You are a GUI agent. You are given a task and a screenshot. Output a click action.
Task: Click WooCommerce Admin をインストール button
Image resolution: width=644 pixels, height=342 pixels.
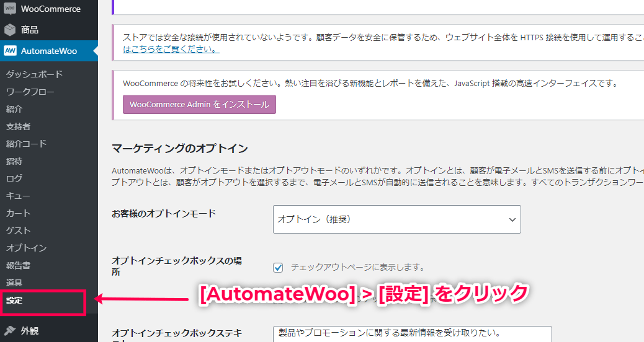(199, 104)
